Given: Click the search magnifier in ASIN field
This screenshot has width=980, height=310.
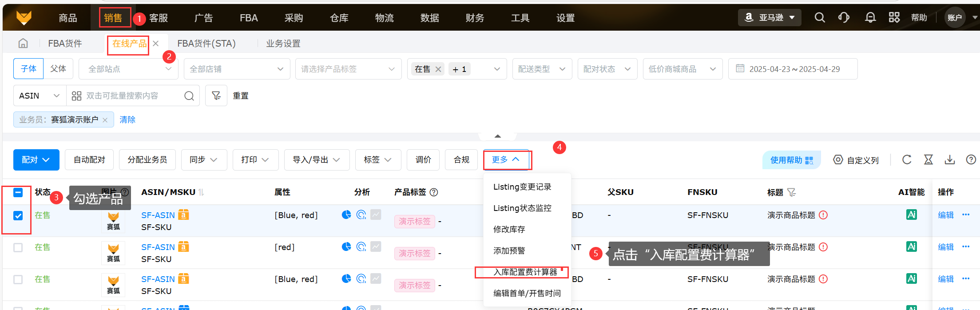Looking at the screenshot, I should tap(189, 96).
